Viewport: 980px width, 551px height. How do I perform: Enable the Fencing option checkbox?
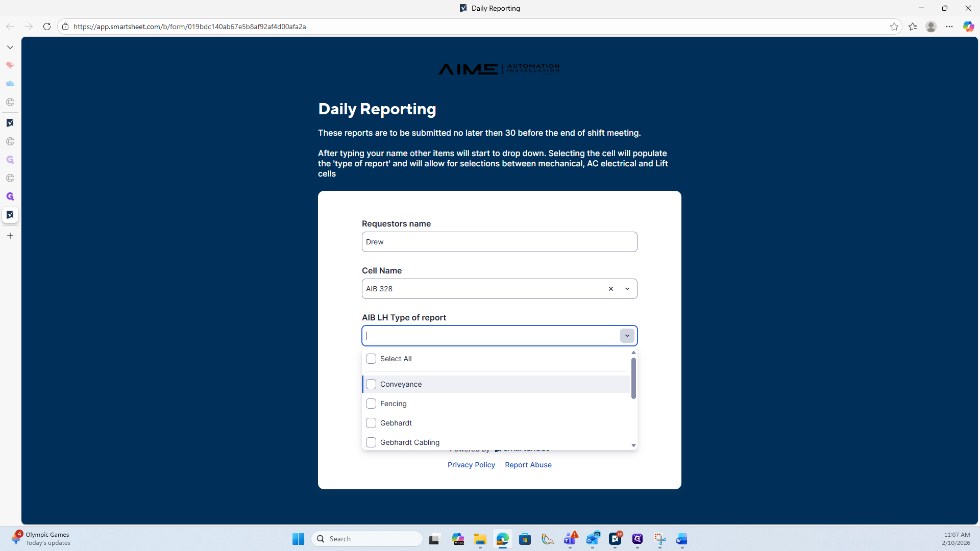pos(371,404)
